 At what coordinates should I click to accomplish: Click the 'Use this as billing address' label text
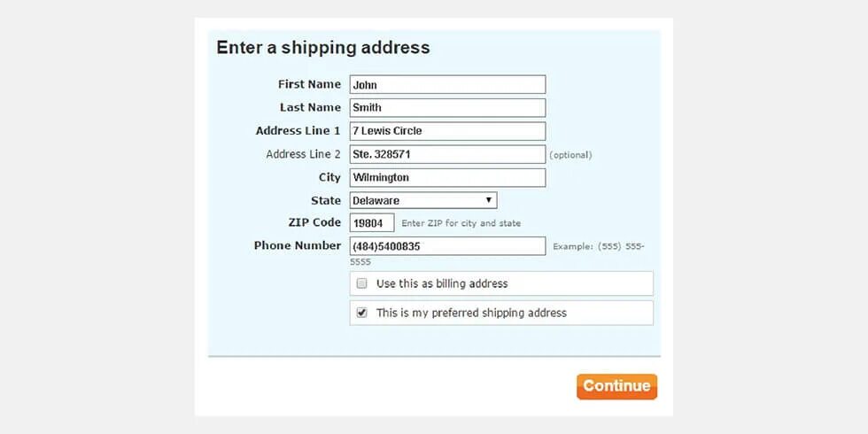(442, 284)
